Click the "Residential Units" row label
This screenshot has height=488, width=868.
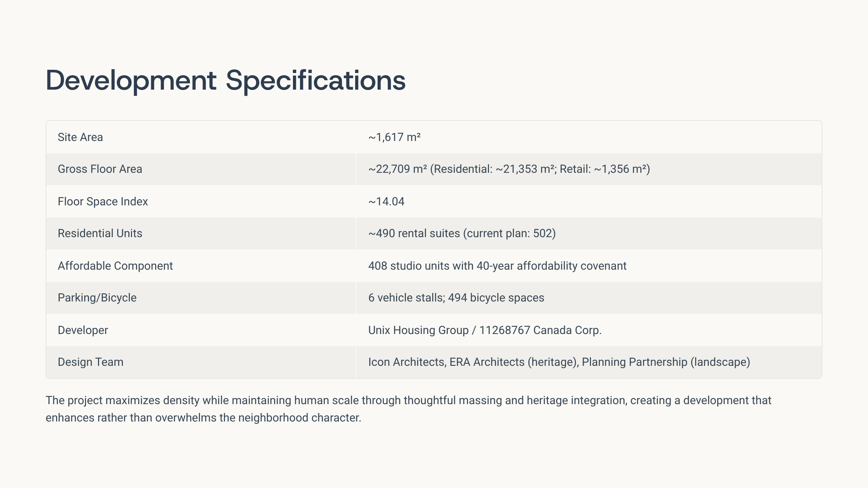tap(100, 234)
